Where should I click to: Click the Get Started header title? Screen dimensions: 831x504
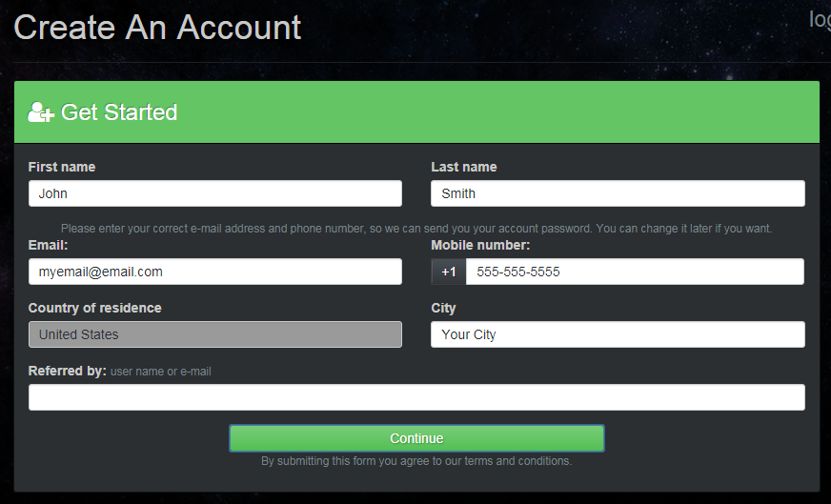[x=119, y=112]
